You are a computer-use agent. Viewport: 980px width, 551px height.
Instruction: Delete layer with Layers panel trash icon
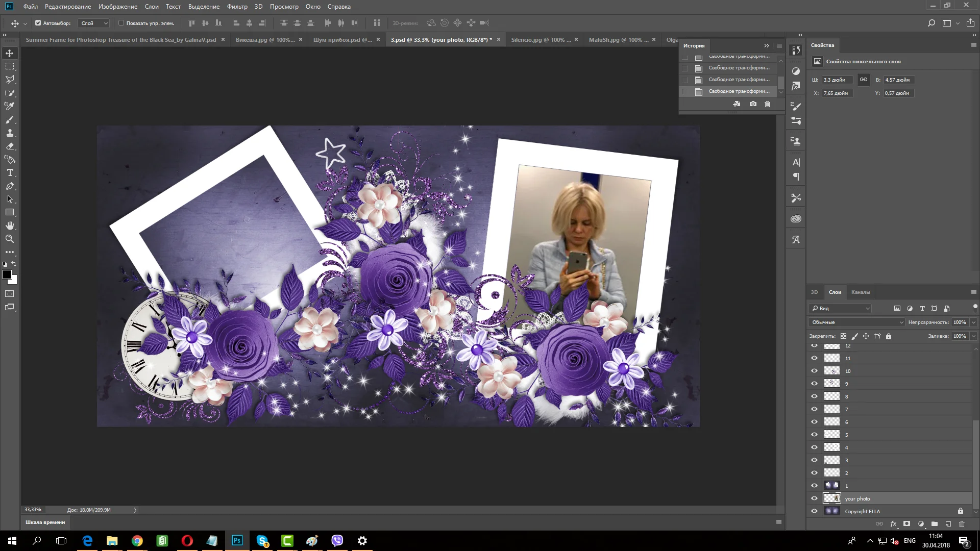pos(962,524)
